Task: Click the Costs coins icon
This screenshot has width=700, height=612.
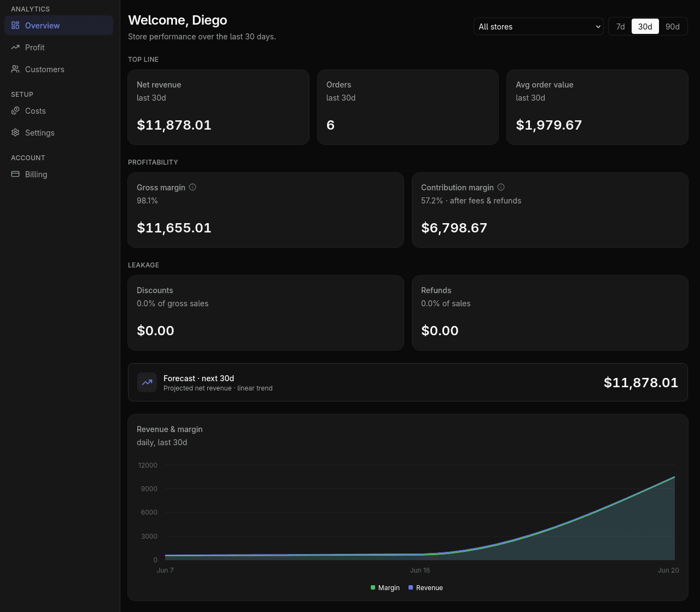Action: click(x=15, y=110)
